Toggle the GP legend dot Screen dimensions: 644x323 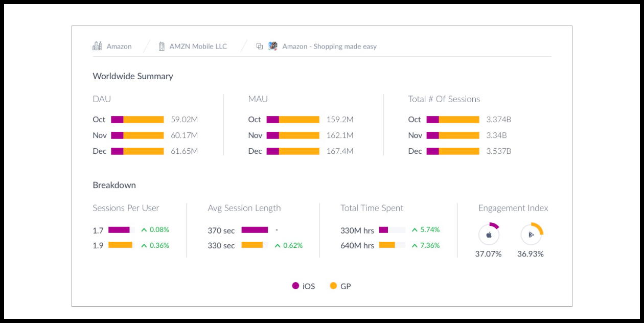(334, 286)
